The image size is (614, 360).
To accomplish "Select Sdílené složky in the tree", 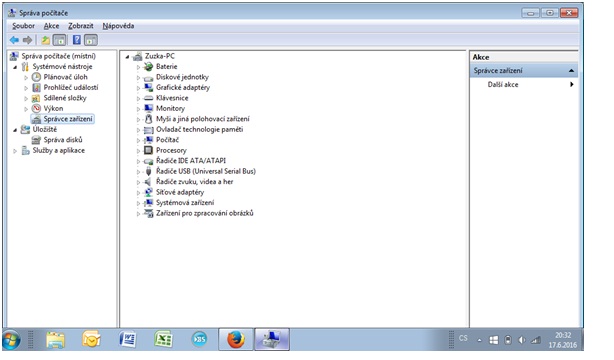I will click(65, 98).
